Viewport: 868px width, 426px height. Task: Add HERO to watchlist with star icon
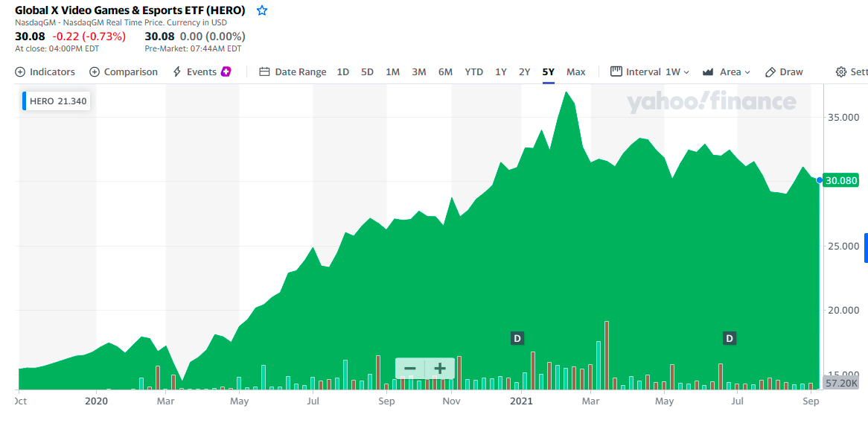(262, 10)
